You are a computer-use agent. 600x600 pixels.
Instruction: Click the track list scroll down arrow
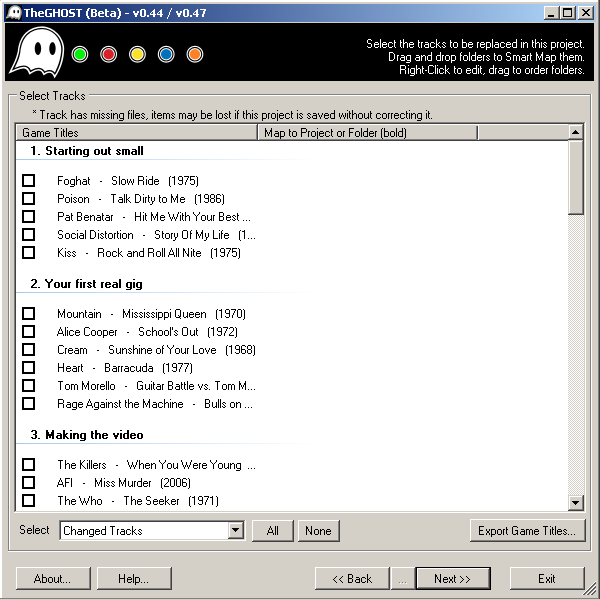click(x=575, y=502)
